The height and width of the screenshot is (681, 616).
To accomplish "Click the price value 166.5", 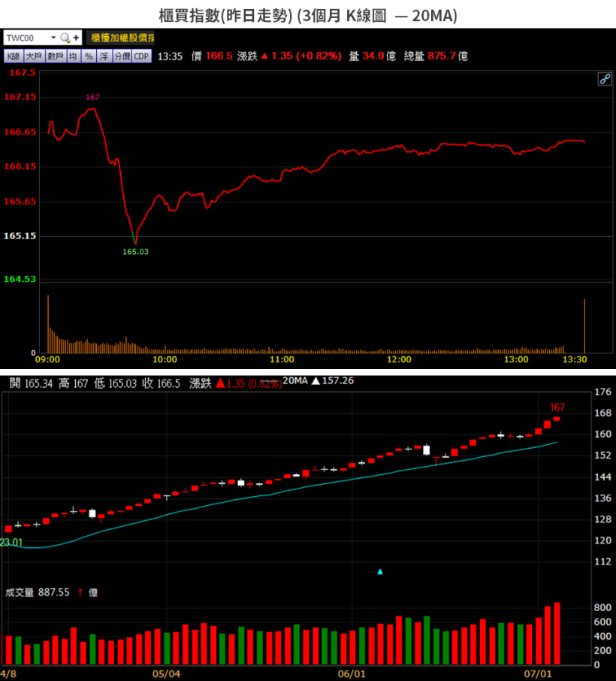I will click(x=219, y=56).
